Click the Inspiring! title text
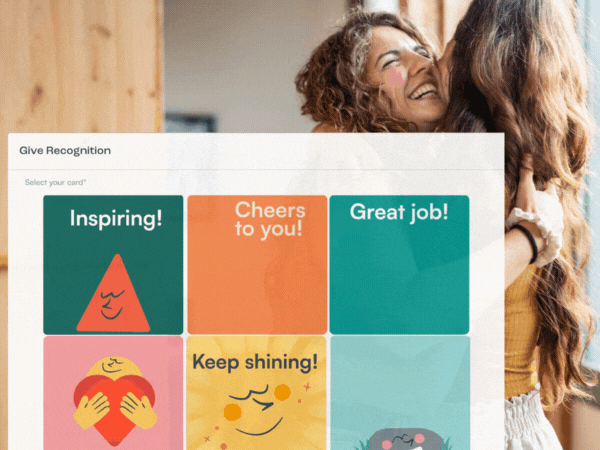 coord(116,219)
